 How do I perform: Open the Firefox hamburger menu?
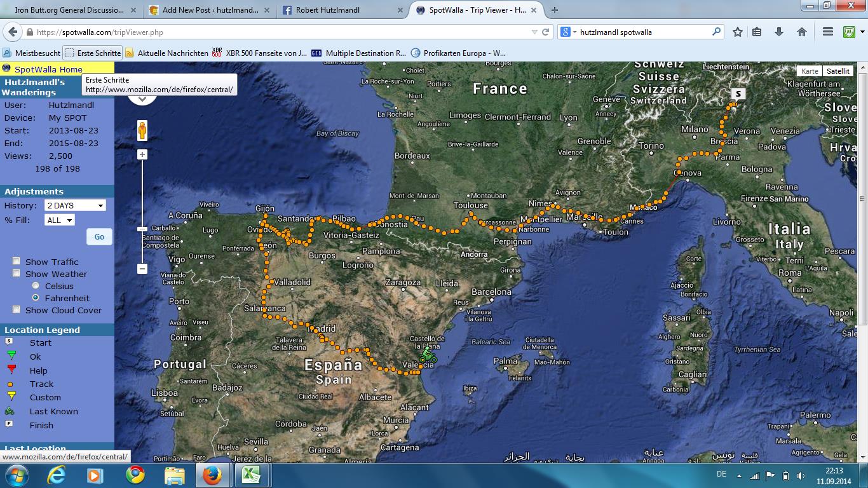tap(827, 32)
